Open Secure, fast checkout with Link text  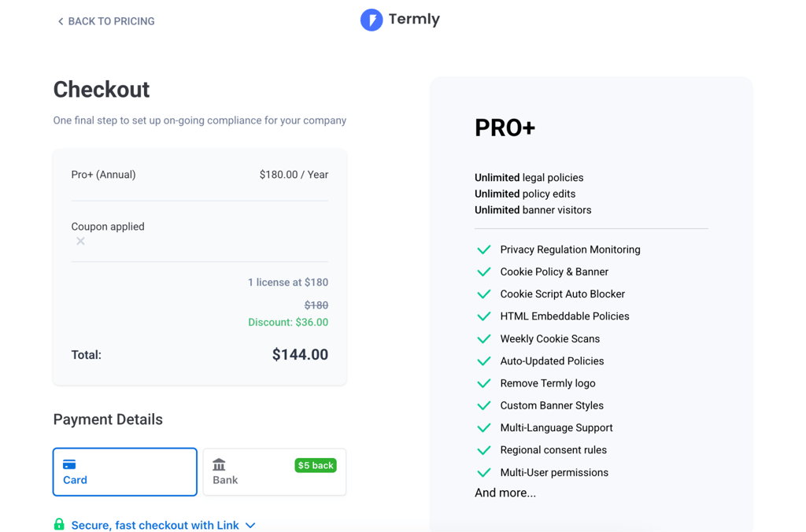pyautogui.click(x=155, y=526)
